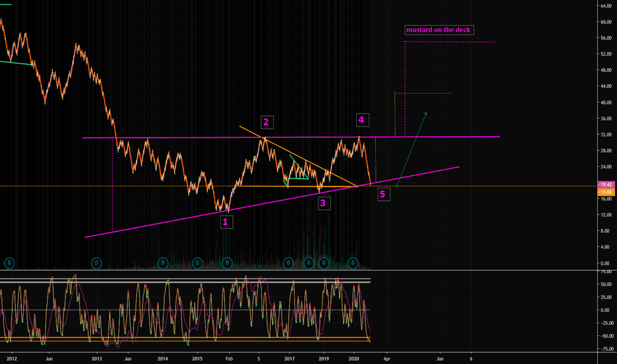Open the dividend marker above 2013
This screenshot has height=364, width=617.
[x=97, y=263]
